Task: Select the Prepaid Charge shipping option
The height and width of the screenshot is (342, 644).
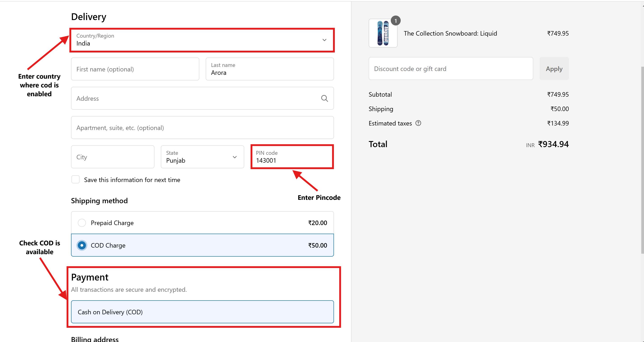Action: [x=82, y=223]
